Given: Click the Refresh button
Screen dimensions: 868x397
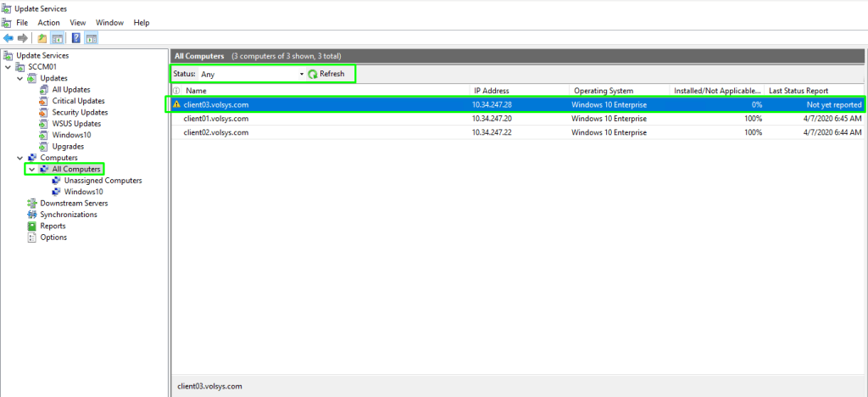Looking at the screenshot, I should [x=327, y=75].
